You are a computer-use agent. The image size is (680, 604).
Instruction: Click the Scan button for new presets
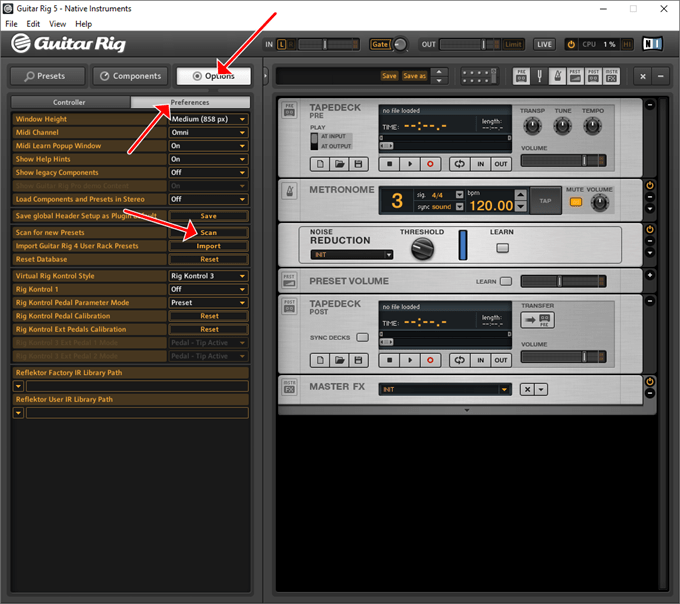coord(209,232)
